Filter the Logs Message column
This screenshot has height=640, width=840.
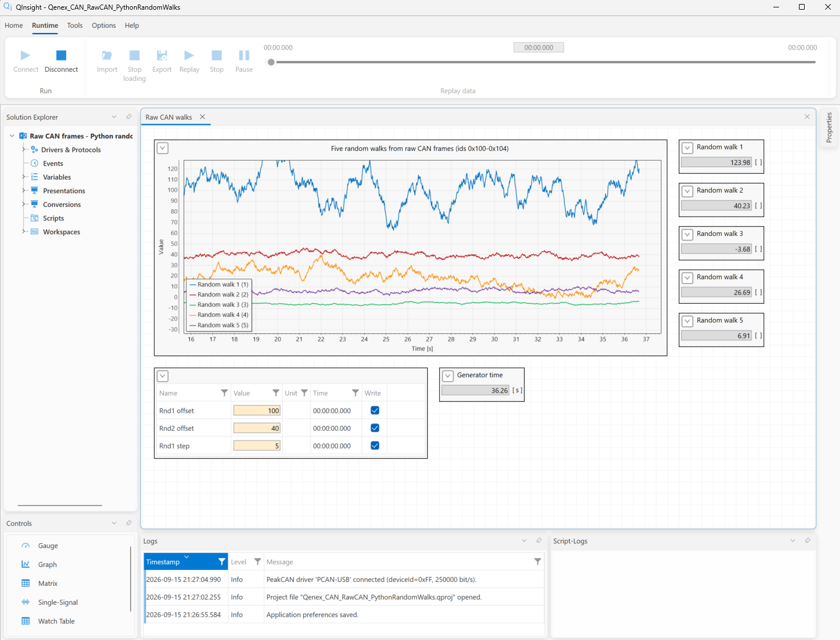(x=538, y=562)
